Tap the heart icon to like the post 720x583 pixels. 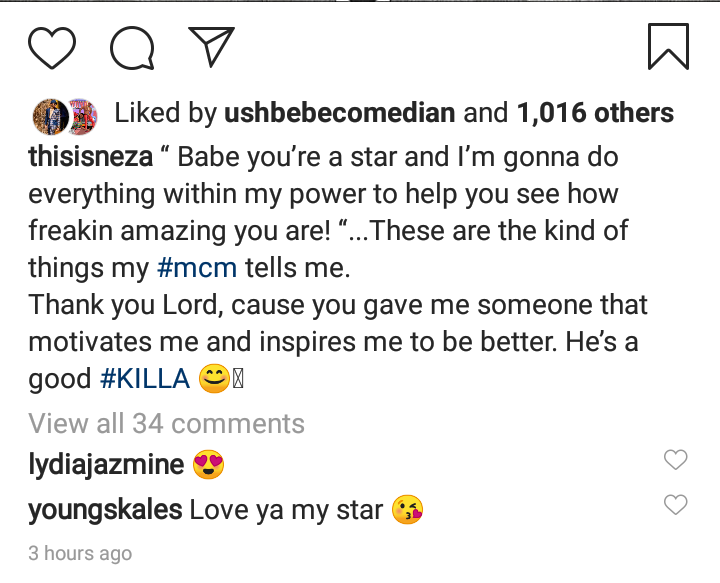(52, 48)
